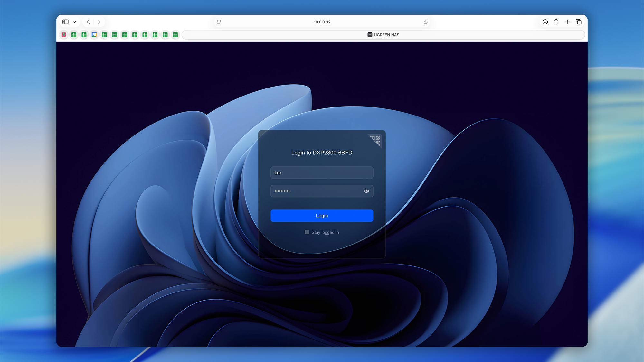Show the Safari sidebar
Image resolution: width=644 pixels, height=362 pixels.
click(66, 22)
